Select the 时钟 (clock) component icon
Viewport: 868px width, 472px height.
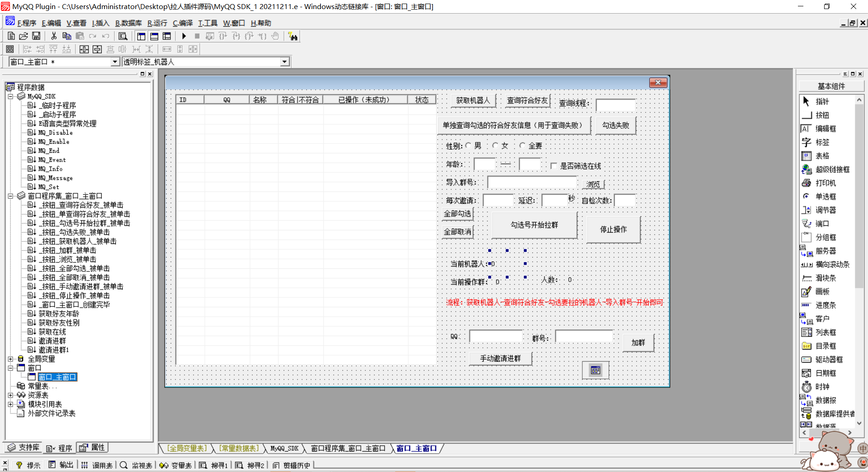tap(807, 387)
